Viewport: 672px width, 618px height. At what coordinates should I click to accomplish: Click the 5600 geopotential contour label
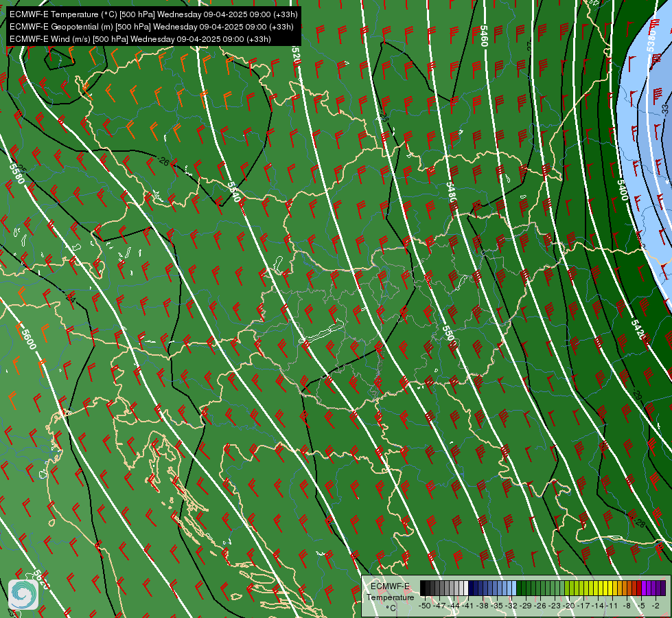pos(29,339)
